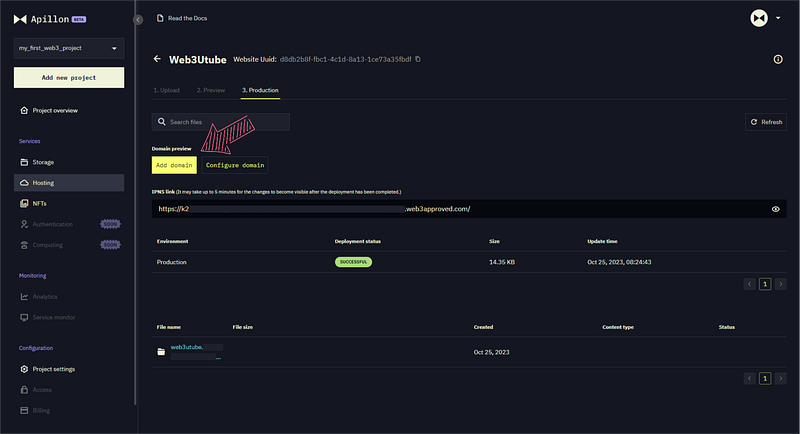Click the Oct 25, 2023 created date
The image size is (800, 434).
click(x=491, y=352)
